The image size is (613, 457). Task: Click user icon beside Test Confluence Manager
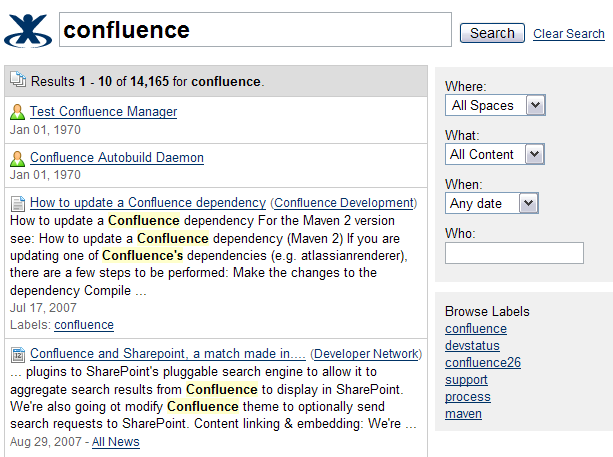(x=17, y=112)
